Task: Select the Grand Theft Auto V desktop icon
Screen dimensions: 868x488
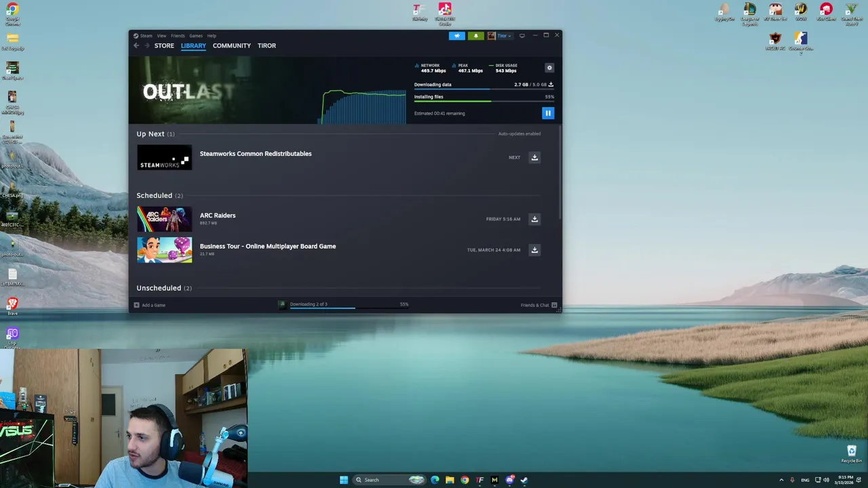Action: (852, 13)
